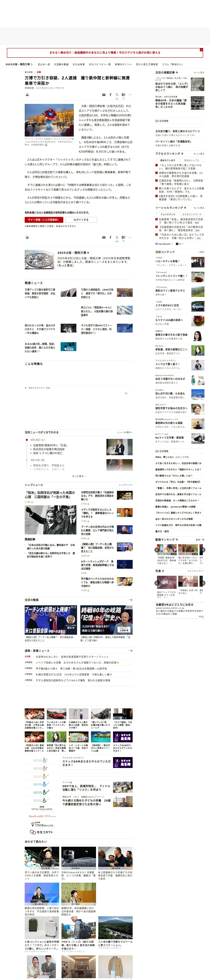This screenshot has height=980, width=210.
Task: Click right arrow of video ranking carousel
Action: (203, 550)
